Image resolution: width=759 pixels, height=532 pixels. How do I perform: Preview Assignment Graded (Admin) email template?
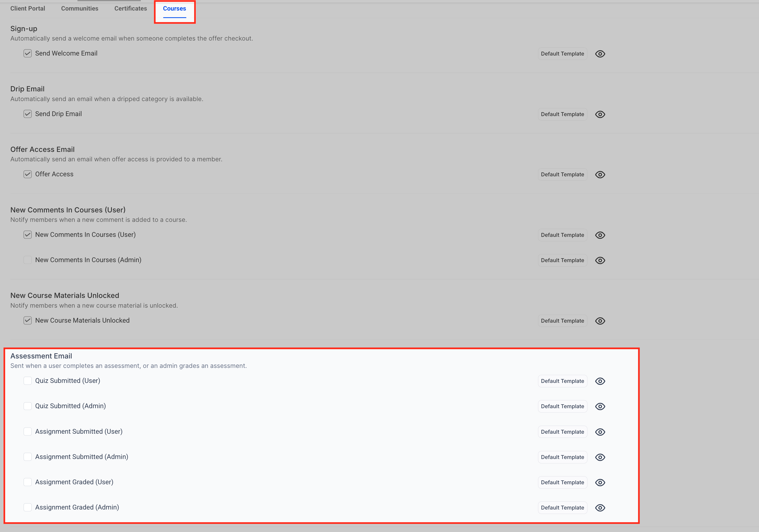coord(600,508)
